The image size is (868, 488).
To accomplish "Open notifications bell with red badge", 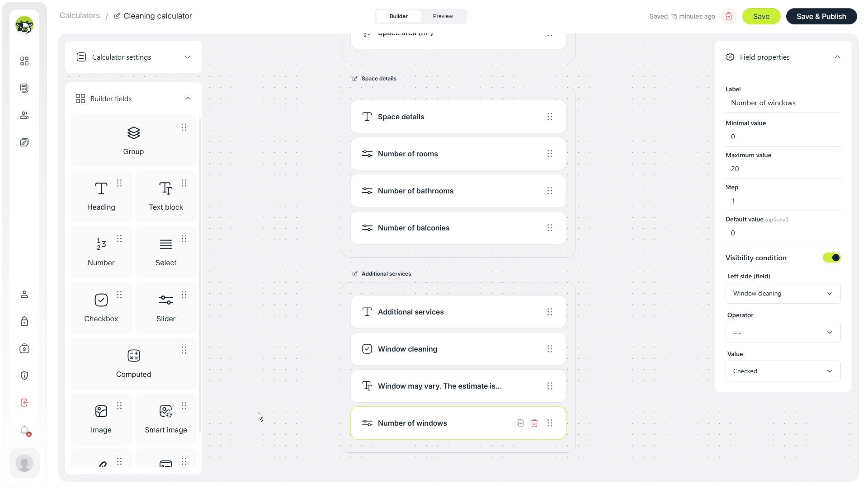I will [x=24, y=430].
